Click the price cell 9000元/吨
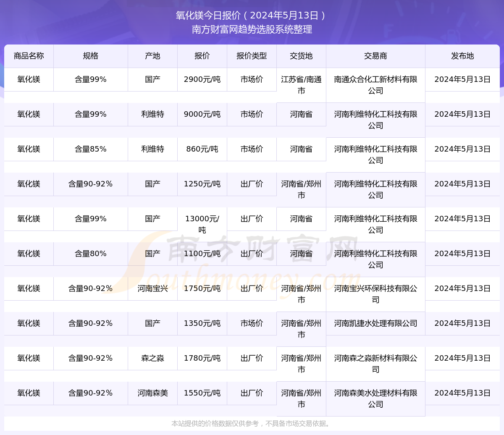The height and width of the screenshot is (435, 504). tap(202, 114)
